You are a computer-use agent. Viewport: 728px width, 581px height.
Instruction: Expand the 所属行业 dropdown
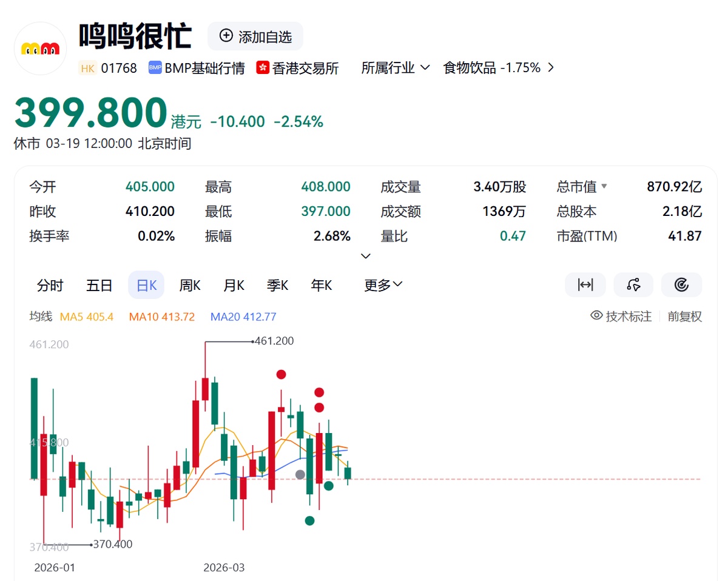point(396,68)
